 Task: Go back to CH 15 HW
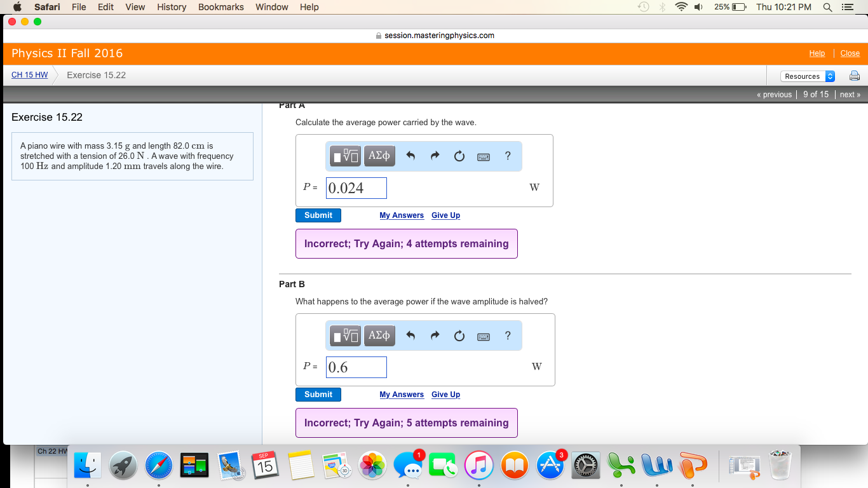(x=30, y=75)
